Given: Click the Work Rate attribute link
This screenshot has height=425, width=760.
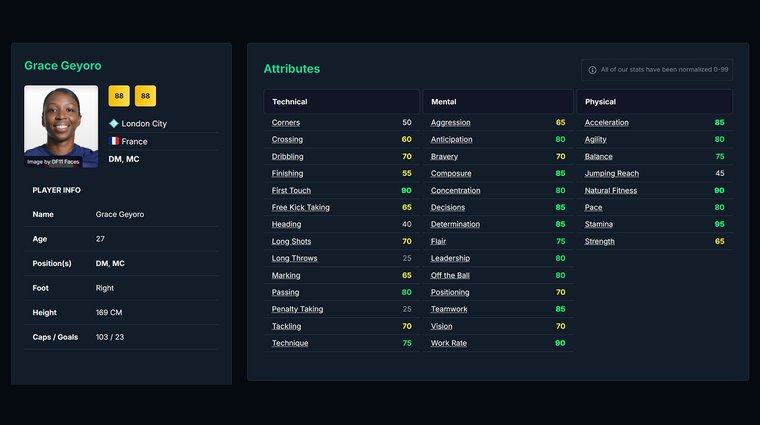Looking at the screenshot, I should click(448, 344).
